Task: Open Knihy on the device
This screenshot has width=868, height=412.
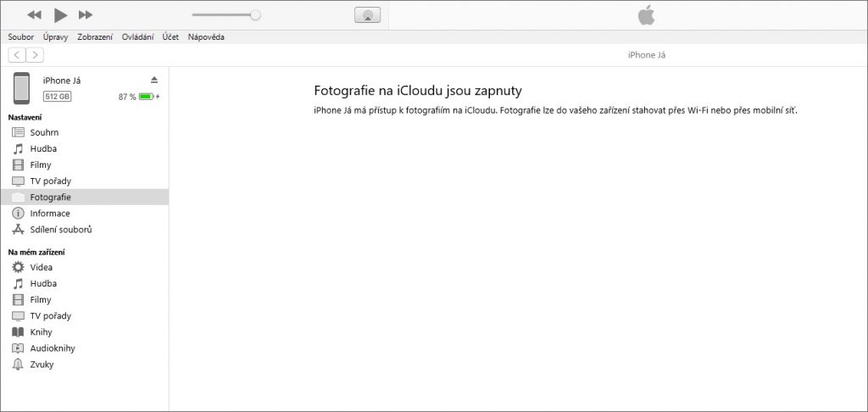Action: click(42, 331)
